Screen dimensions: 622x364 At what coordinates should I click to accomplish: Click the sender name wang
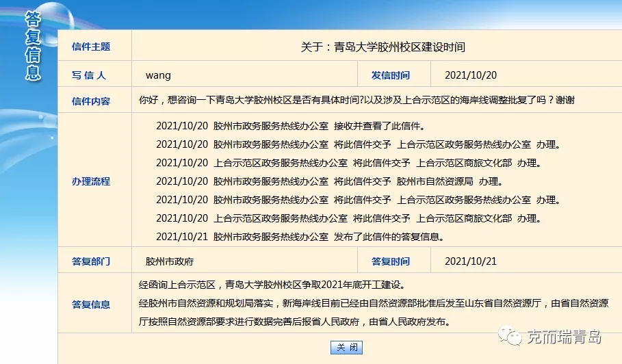158,75
